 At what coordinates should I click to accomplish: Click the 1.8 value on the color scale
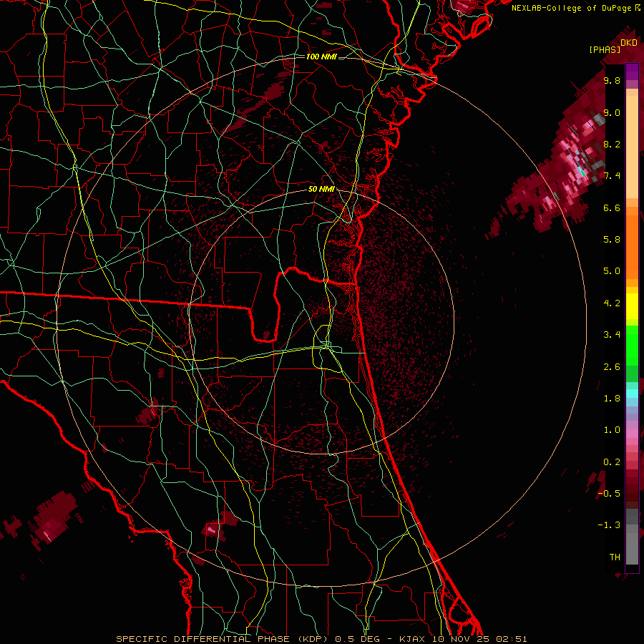tap(612, 399)
